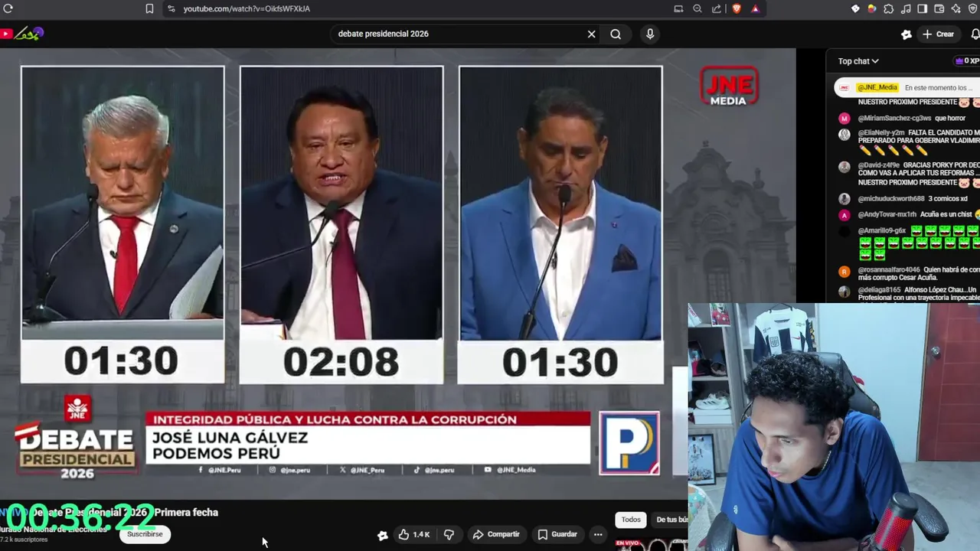Open the @michuduckworth688 chat comment

tap(913, 199)
